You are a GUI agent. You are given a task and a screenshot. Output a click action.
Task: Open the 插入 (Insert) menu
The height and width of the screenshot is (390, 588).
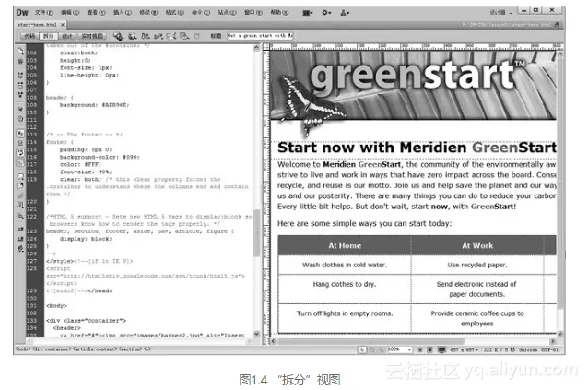[x=123, y=12]
